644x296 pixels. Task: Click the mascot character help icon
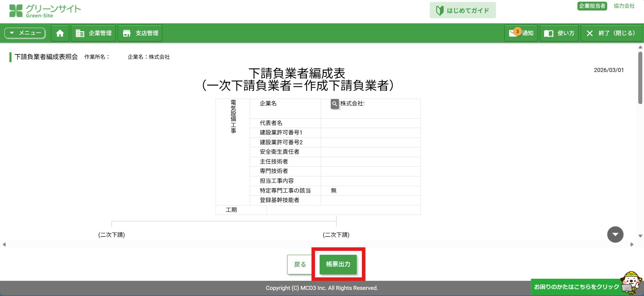pos(630,282)
